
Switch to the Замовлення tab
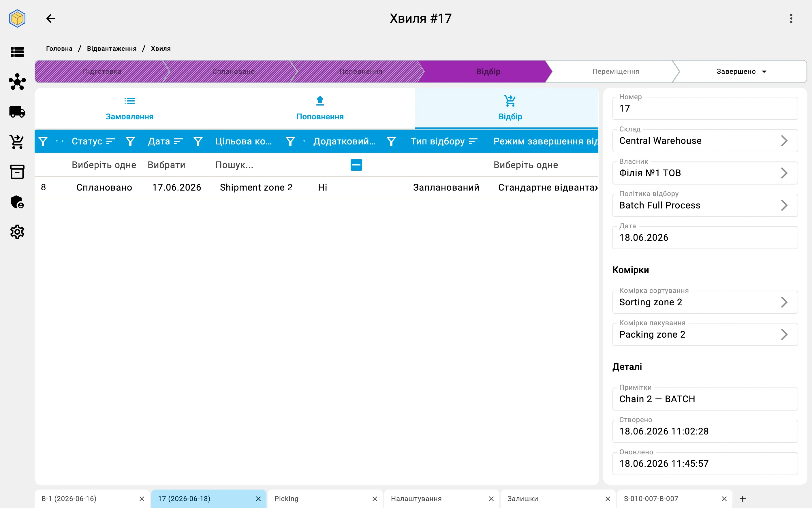tap(129, 108)
